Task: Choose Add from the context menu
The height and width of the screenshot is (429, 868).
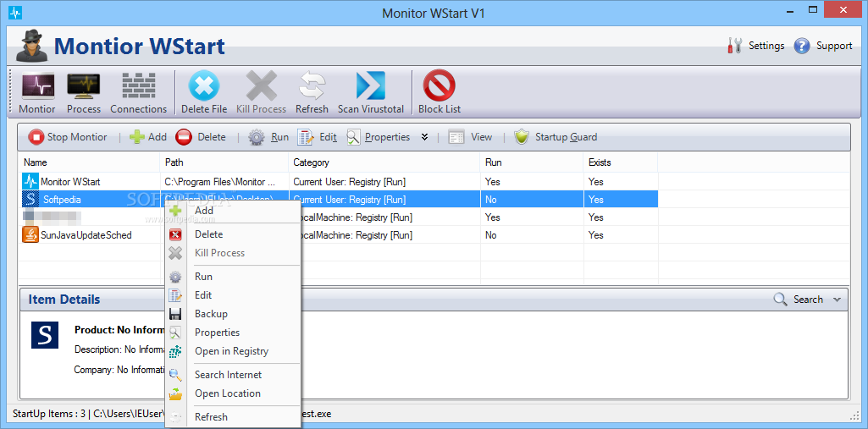Action: pos(233,211)
